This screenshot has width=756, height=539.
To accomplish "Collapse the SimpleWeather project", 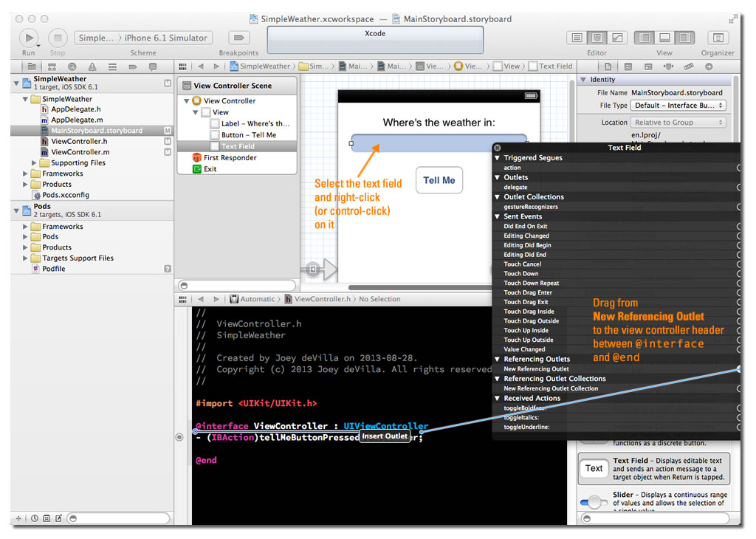I will coord(16,83).
